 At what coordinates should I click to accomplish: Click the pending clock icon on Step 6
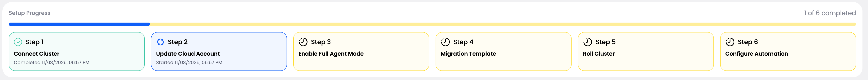730,42
